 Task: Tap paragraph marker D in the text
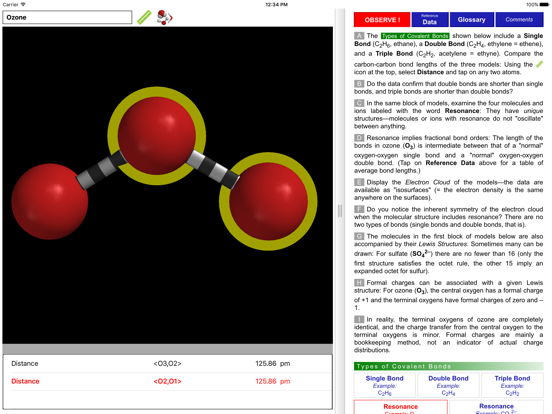tap(359, 138)
